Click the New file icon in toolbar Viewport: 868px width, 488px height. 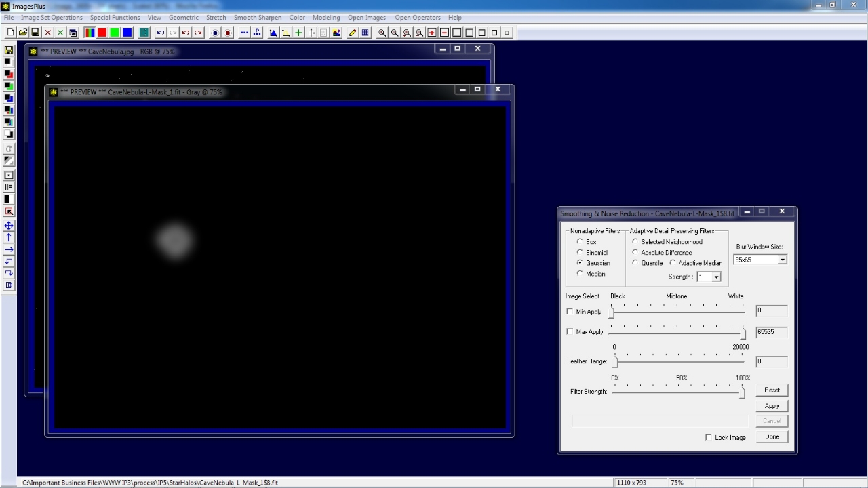[10, 33]
